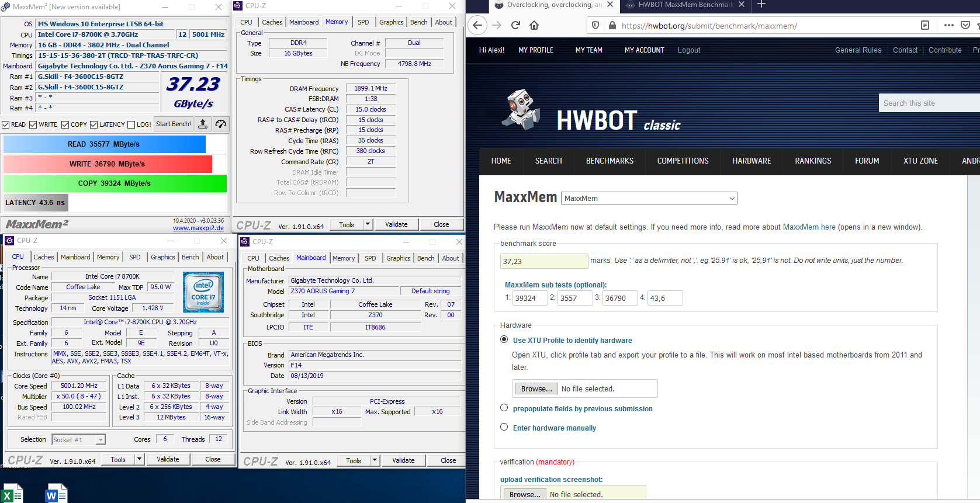Open Bench tab in CPU-Z Memory window
980x503 pixels.
pos(419,22)
